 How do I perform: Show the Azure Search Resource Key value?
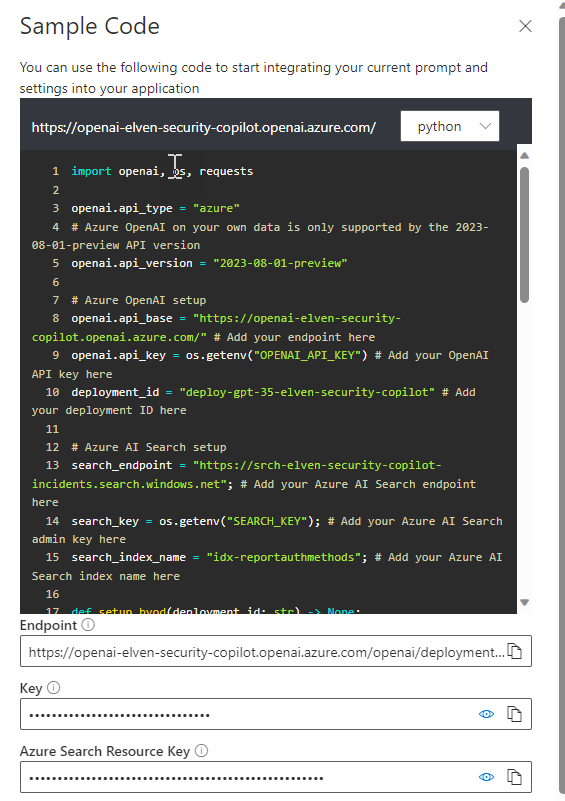(x=486, y=777)
